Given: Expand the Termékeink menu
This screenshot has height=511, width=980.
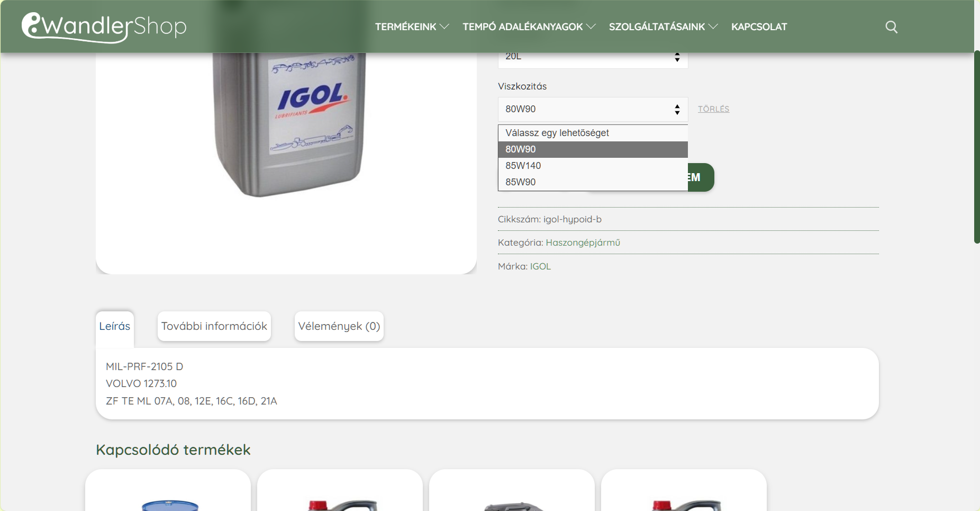Looking at the screenshot, I should [412, 26].
